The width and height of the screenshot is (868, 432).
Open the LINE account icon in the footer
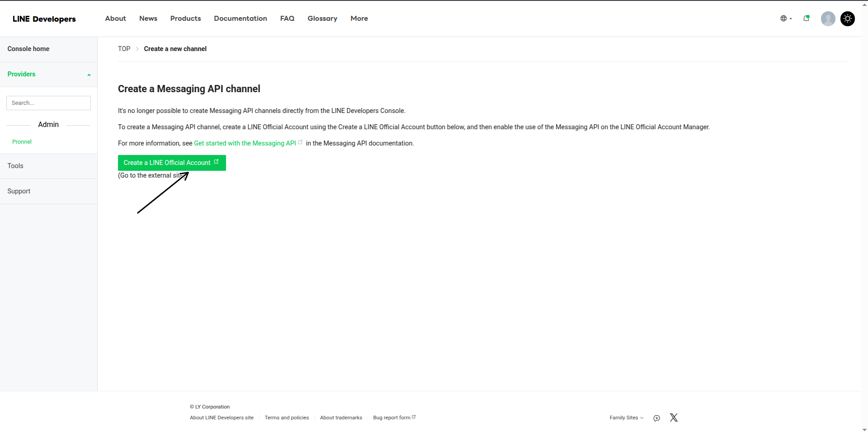pyautogui.click(x=656, y=418)
